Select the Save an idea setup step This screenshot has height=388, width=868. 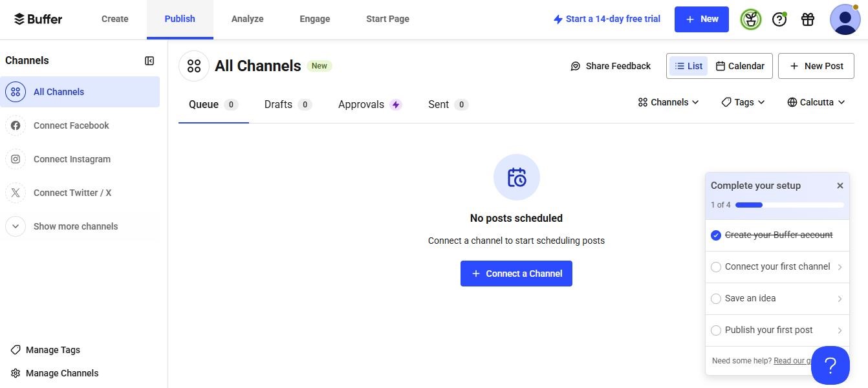point(776,298)
